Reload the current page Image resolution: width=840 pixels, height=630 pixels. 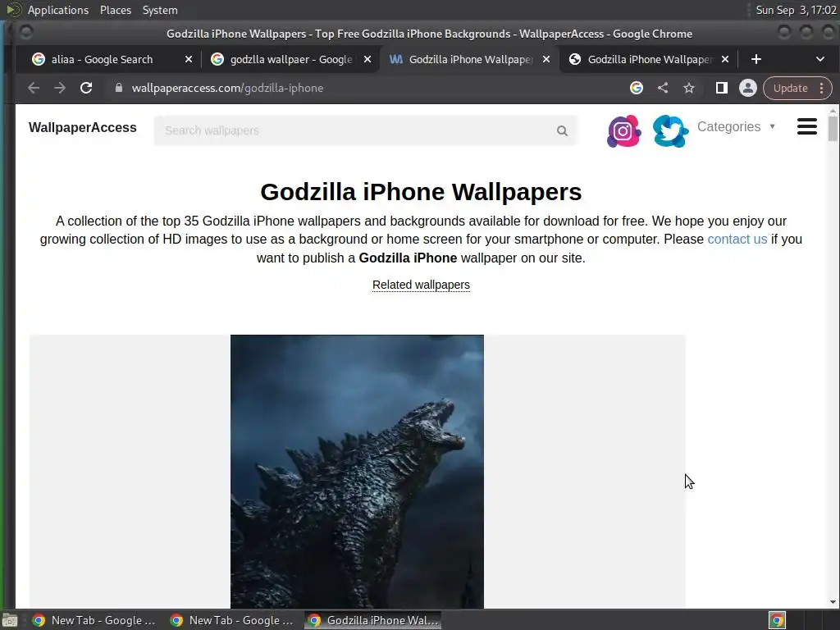click(85, 88)
